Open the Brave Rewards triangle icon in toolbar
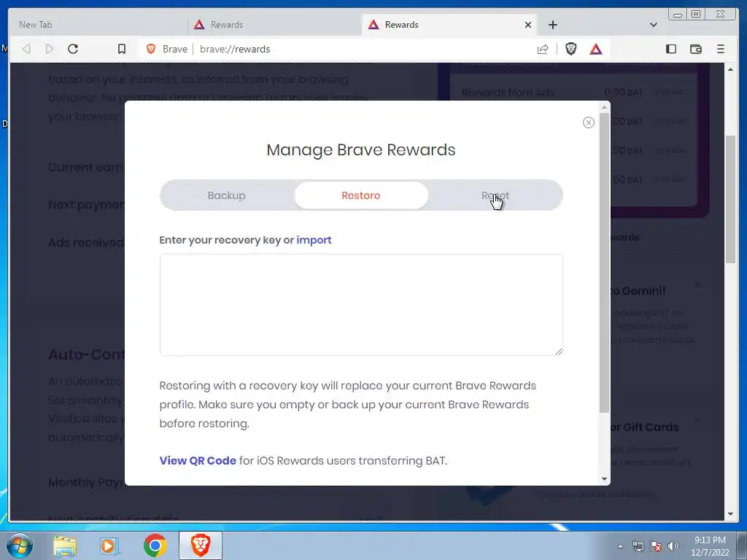747x560 pixels. tap(595, 49)
